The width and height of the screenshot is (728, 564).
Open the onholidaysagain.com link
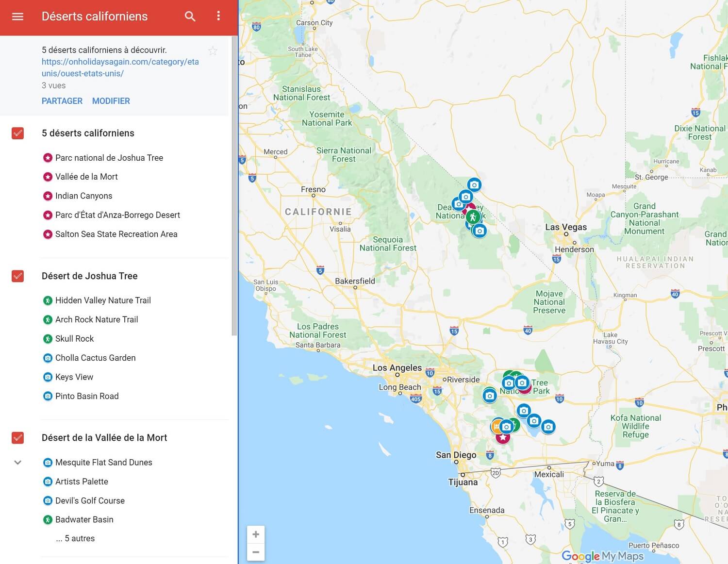[x=120, y=67]
